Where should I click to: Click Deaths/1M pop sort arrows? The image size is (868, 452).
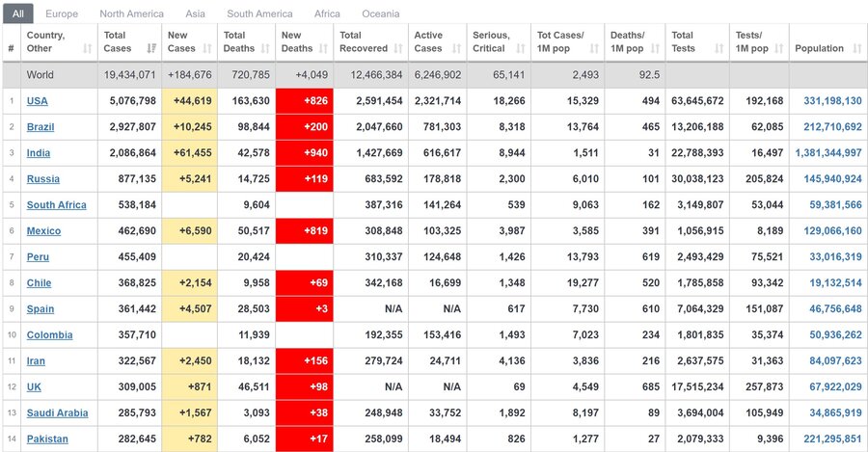pos(656,49)
